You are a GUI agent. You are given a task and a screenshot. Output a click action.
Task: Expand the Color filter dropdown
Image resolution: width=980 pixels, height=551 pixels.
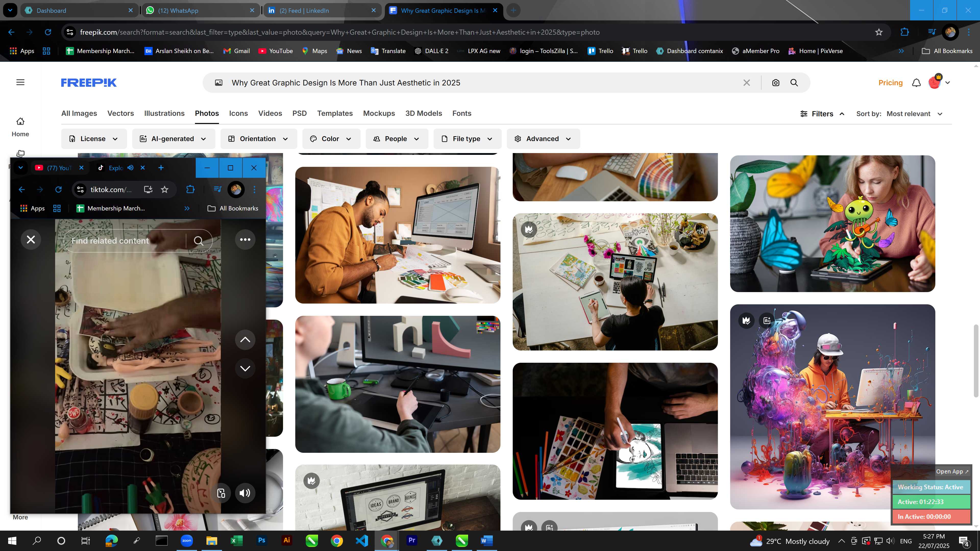(331, 139)
